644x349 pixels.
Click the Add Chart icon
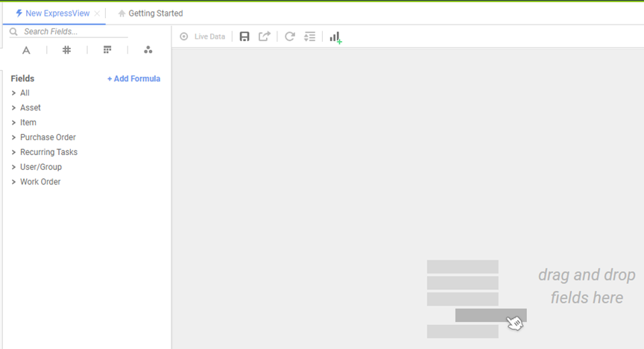335,37
